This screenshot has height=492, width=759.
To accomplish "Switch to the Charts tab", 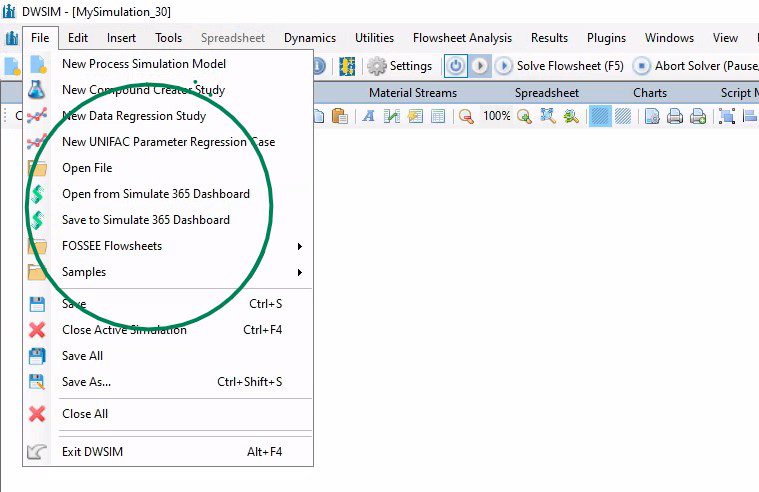I will (x=650, y=93).
